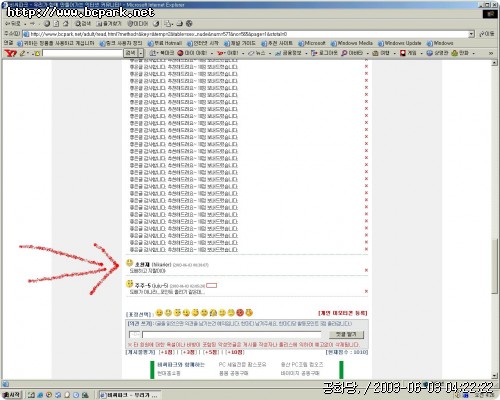Open the Windows Media link

click(x=352, y=43)
